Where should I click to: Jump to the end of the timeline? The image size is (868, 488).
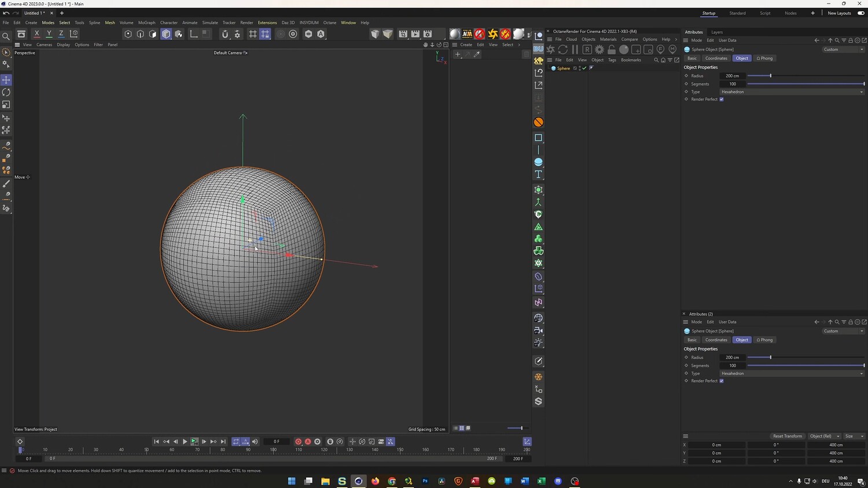coord(223,442)
